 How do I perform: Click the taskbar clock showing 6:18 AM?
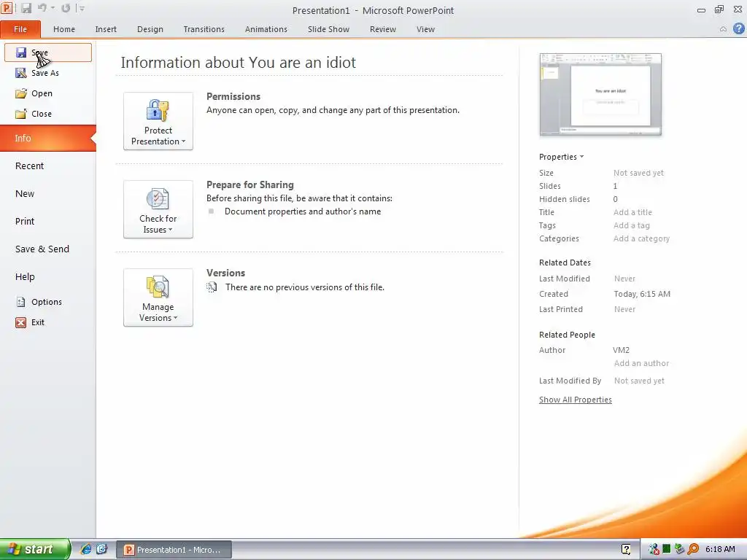point(720,549)
